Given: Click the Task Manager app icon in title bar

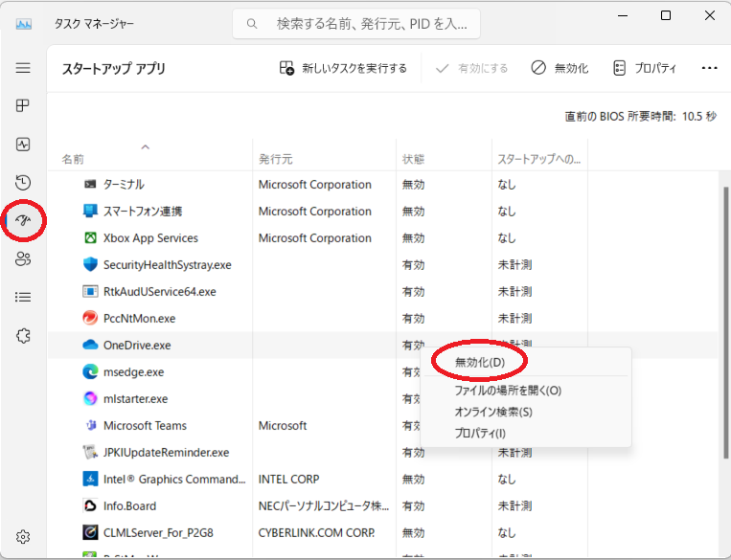Looking at the screenshot, I should (x=23, y=24).
